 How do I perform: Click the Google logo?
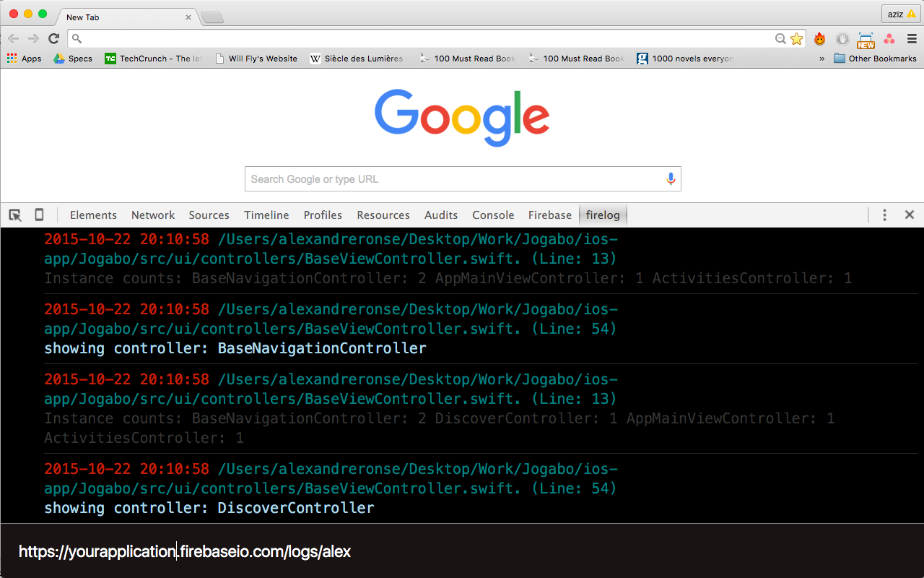(x=462, y=118)
